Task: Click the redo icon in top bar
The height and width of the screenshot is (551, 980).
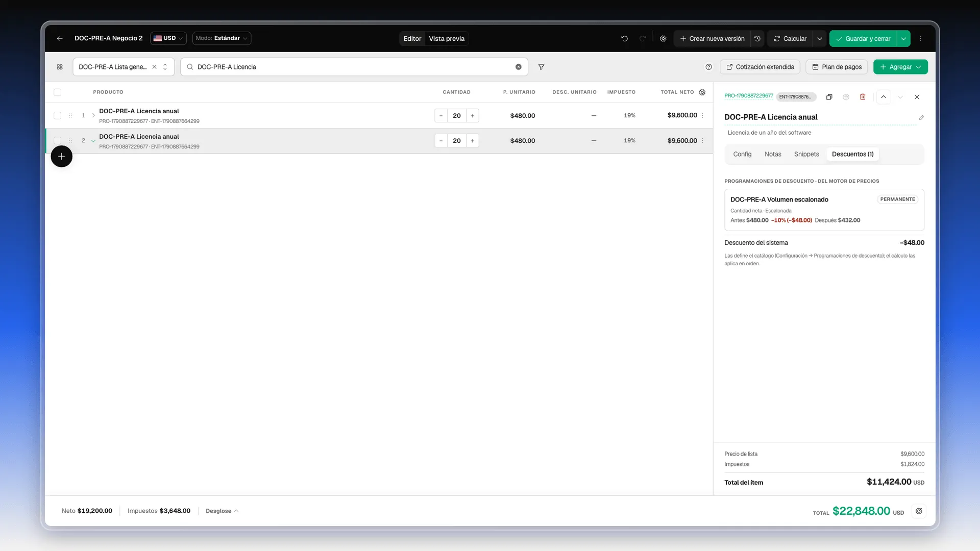Action: point(643,38)
